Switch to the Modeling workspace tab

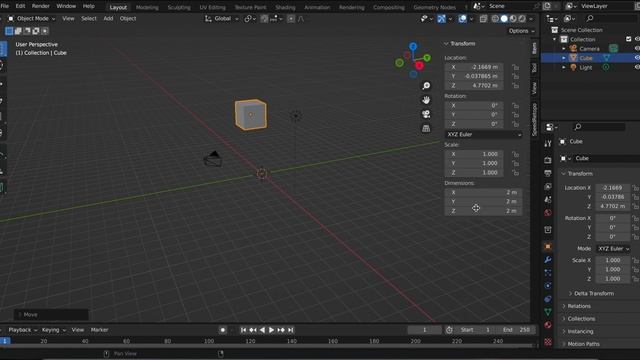147,7
